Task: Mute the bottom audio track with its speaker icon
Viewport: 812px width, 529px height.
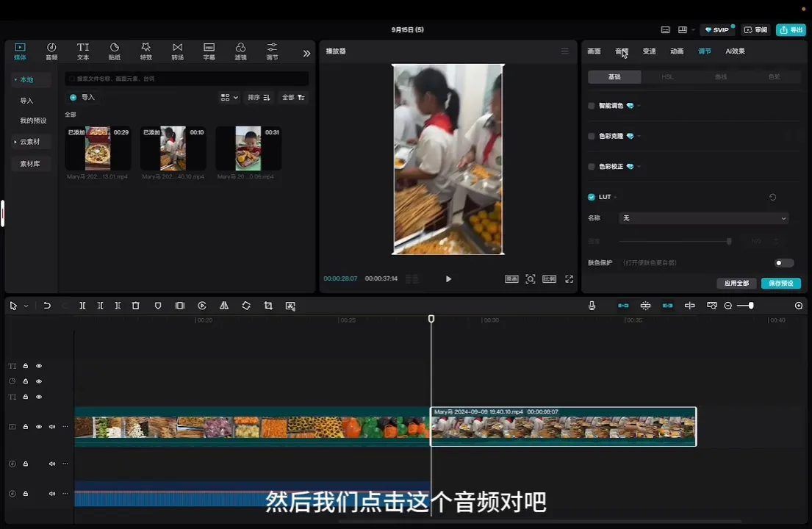Action: 51,493
